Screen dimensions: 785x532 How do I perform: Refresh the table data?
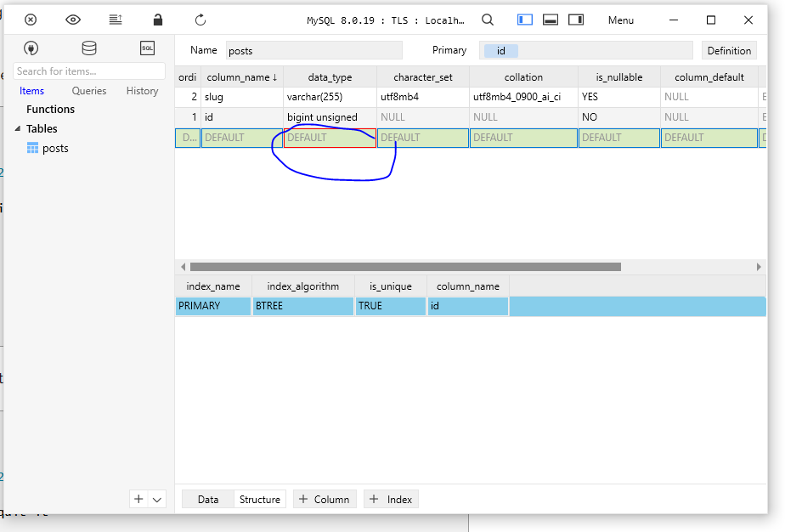click(200, 20)
